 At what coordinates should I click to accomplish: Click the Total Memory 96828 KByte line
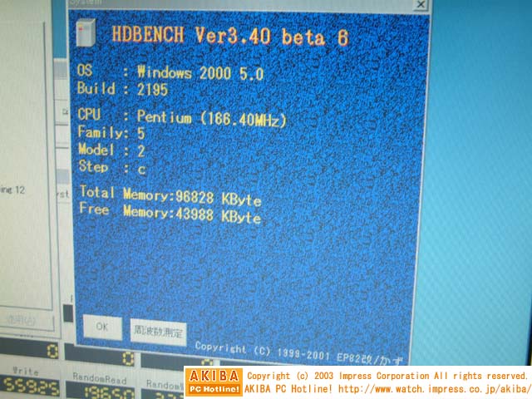point(170,197)
